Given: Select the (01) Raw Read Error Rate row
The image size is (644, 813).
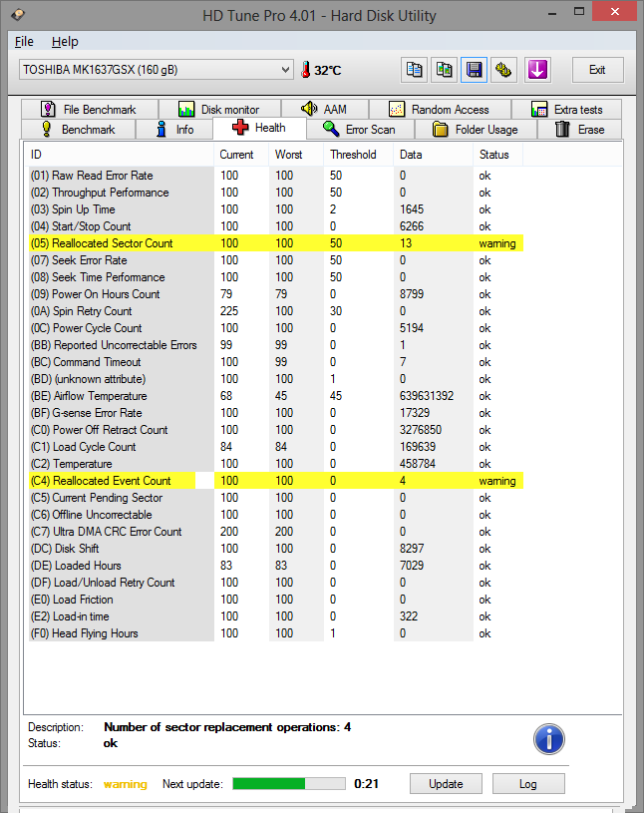Looking at the screenshot, I should (275, 176).
